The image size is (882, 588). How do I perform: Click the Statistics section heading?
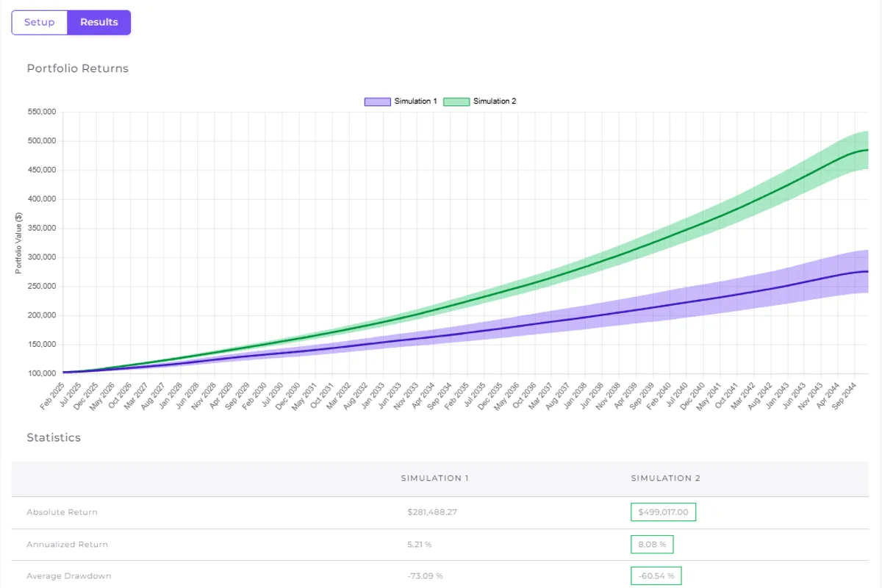pyautogui.click(x=54, y=437)
